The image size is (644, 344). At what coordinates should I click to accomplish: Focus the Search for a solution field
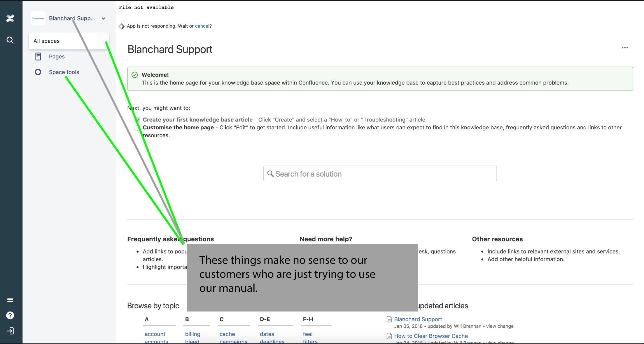(x=380, y=173)
